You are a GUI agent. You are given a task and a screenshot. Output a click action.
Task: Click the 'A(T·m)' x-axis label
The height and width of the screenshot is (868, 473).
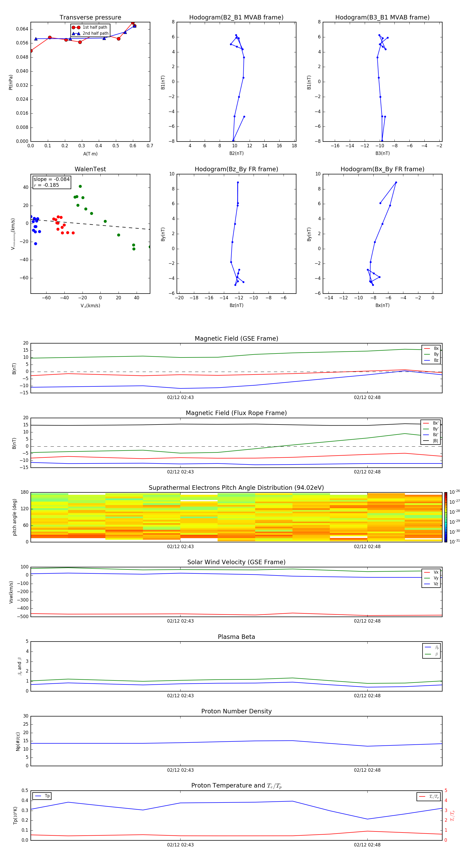(90, 154)
